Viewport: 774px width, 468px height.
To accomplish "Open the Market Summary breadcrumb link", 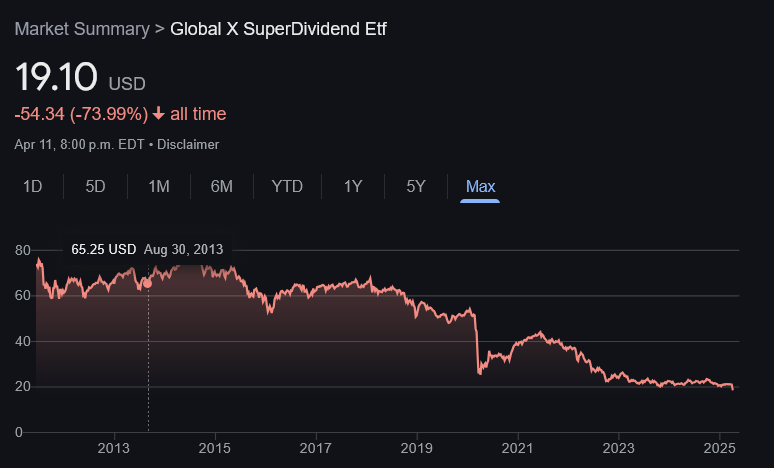I will 82,29.
